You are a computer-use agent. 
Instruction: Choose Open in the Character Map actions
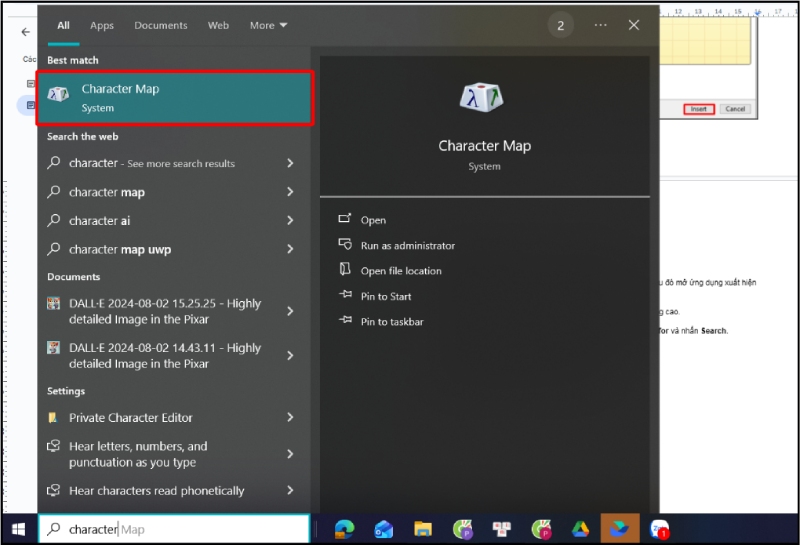[x=373, y=220]
